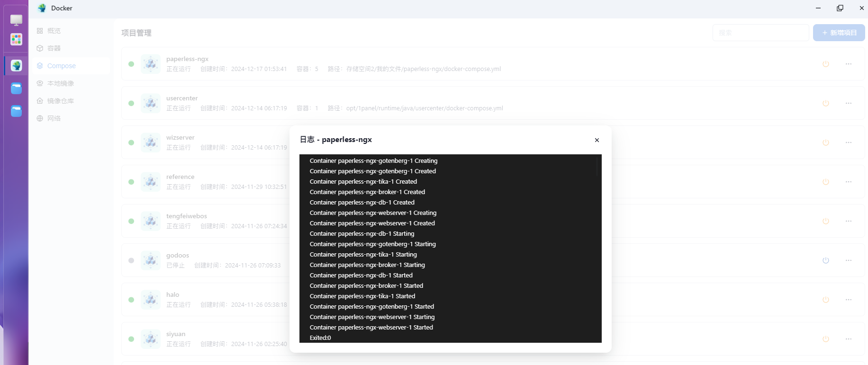Click the Docker logo in title bar
This screenshot has width=868, height=365.
[42, 8]
